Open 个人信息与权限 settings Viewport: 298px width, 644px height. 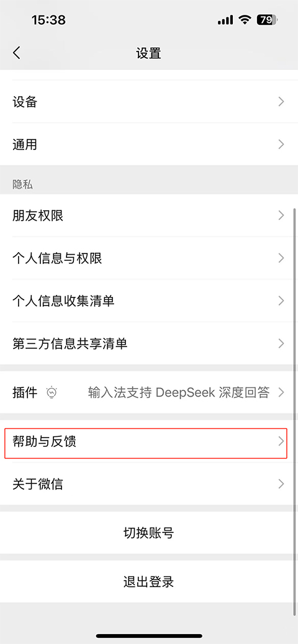click(149, 258)
